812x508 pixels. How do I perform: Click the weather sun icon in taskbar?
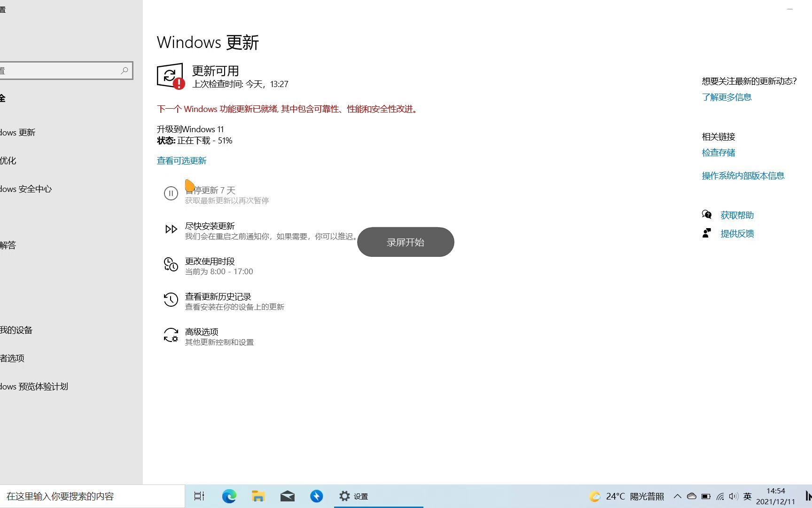click(595, 496)
